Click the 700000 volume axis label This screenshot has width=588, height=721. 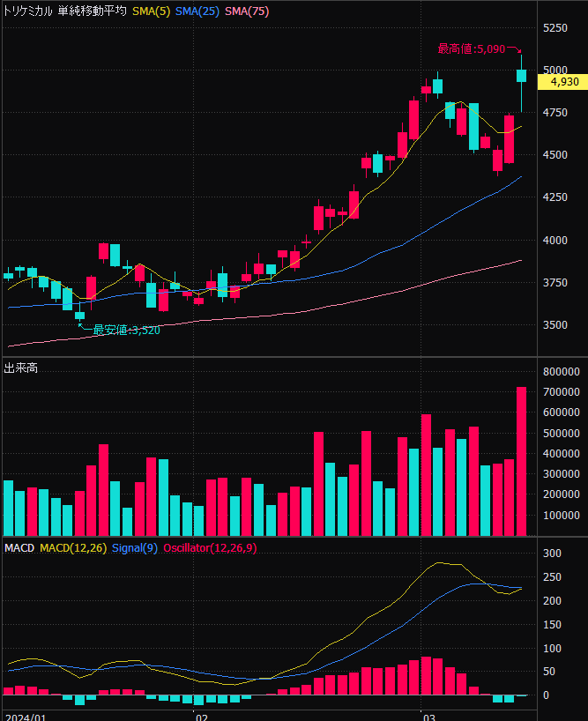562,392
